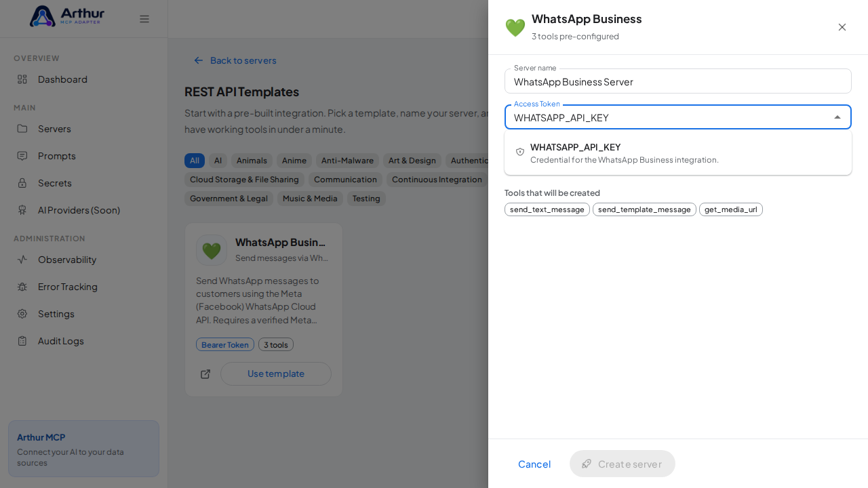Click the Bearer Token badge

click(x=225, y=344)
